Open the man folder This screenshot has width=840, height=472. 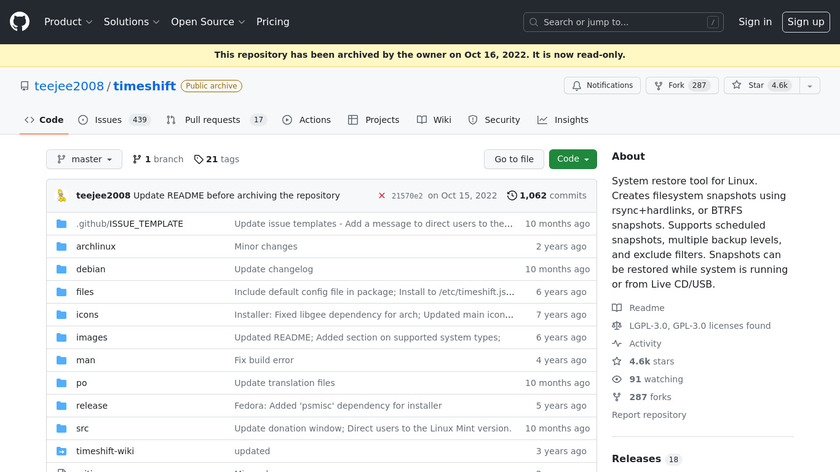click(86, 360)
